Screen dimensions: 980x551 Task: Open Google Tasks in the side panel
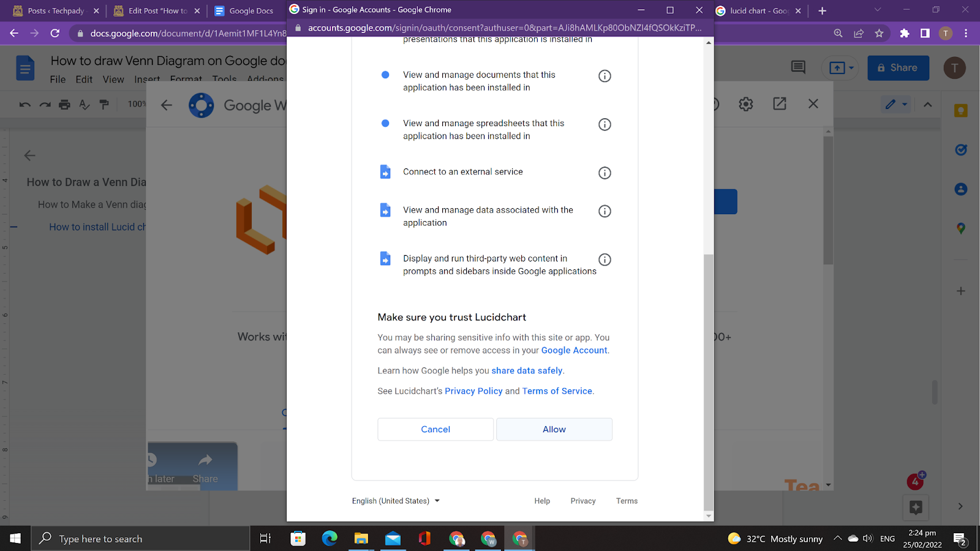[961, 149]
